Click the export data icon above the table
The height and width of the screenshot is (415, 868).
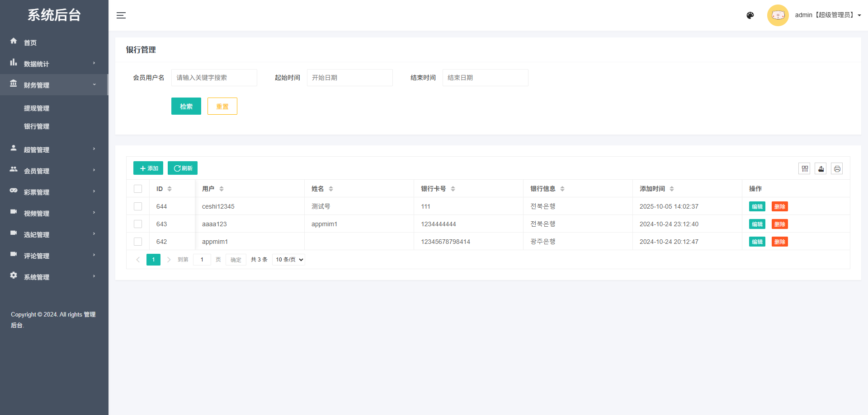pos(821,168)
